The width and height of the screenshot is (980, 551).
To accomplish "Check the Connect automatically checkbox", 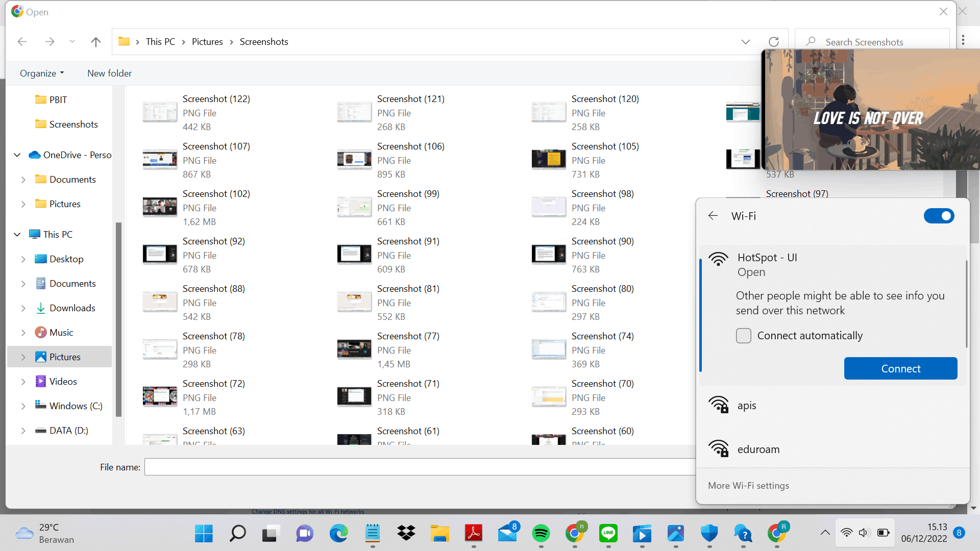I will coord(743,336).
